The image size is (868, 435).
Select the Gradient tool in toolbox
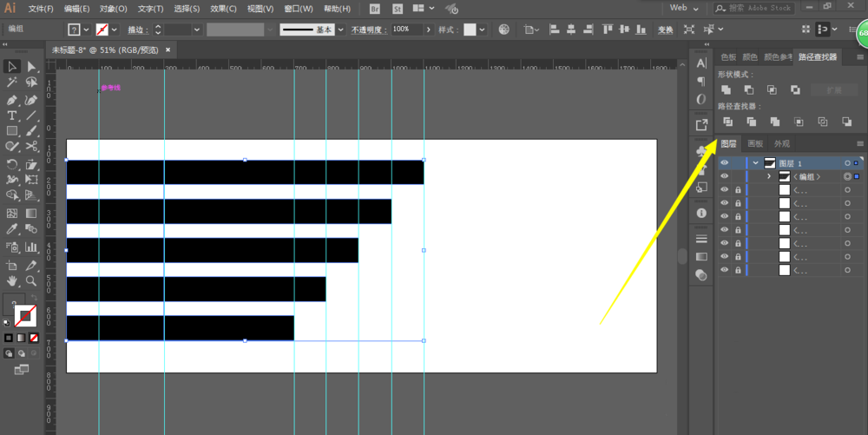[x=31, y=214]
